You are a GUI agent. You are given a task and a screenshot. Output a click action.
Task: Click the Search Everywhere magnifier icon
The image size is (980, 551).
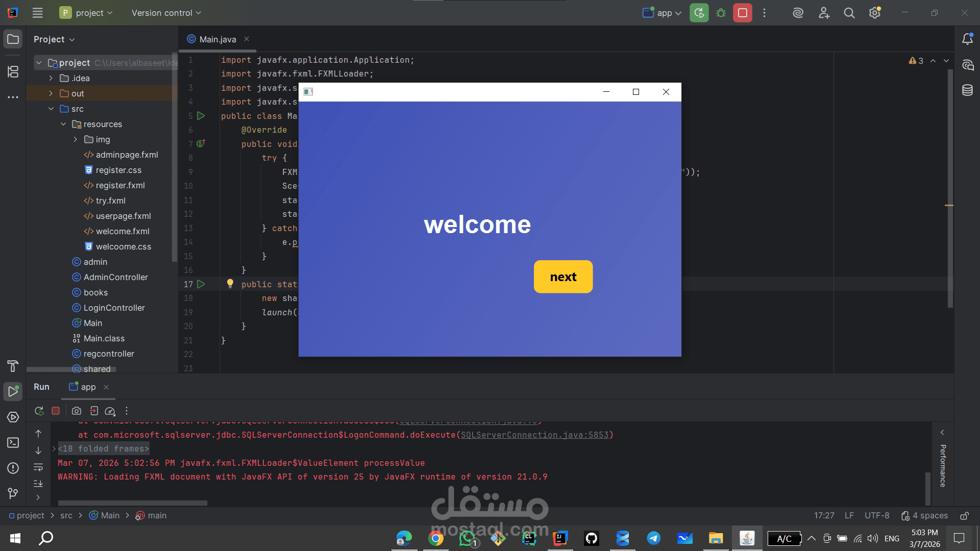849,13
